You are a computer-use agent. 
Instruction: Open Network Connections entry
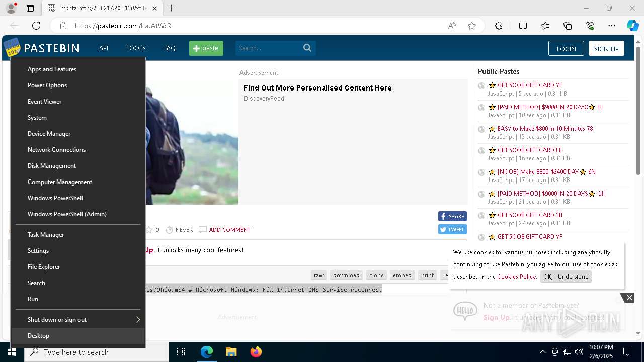click(78, 150)
